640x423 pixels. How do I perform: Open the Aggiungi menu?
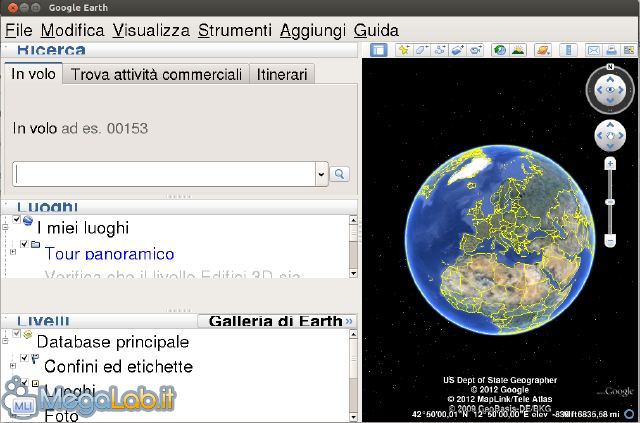(313, 31)
